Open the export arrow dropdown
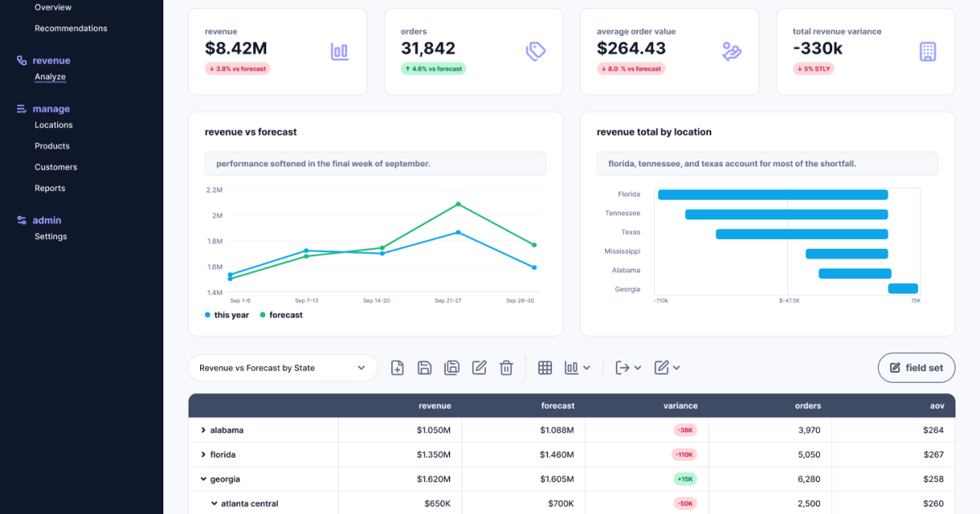The height and width of the screenshot is (514, 980). (x=629, y=368)
